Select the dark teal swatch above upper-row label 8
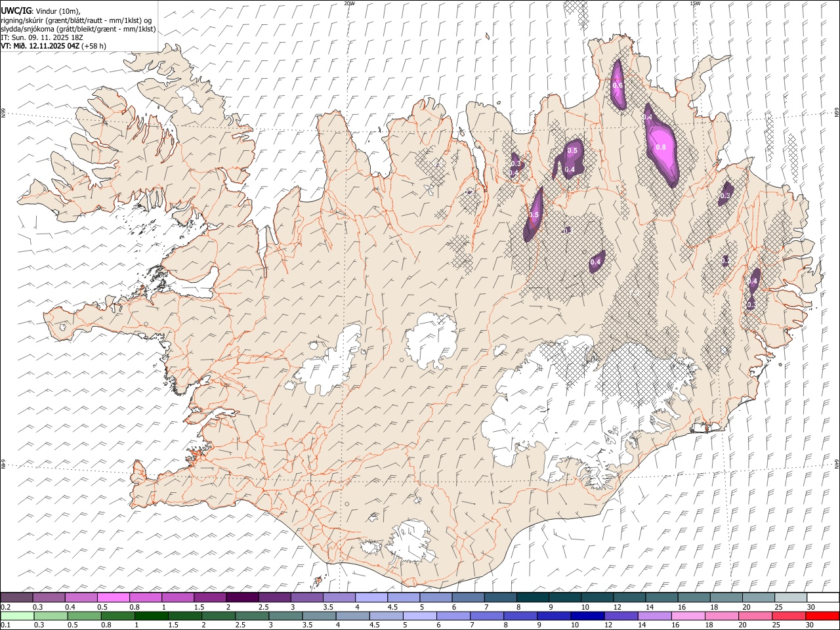This screenshot has width=840, height=630. pyautogui.click(x=532, y=597)
